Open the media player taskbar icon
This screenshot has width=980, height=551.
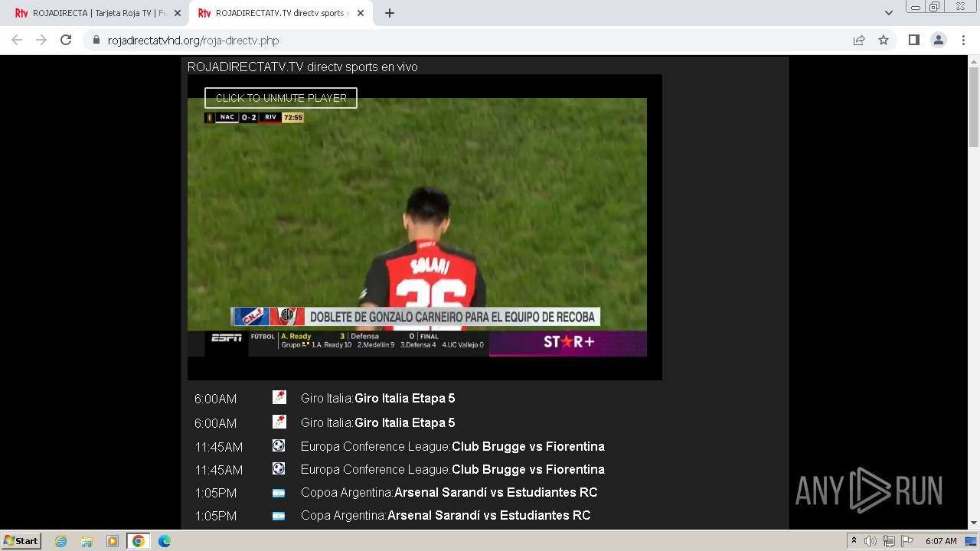pos(113,541)
